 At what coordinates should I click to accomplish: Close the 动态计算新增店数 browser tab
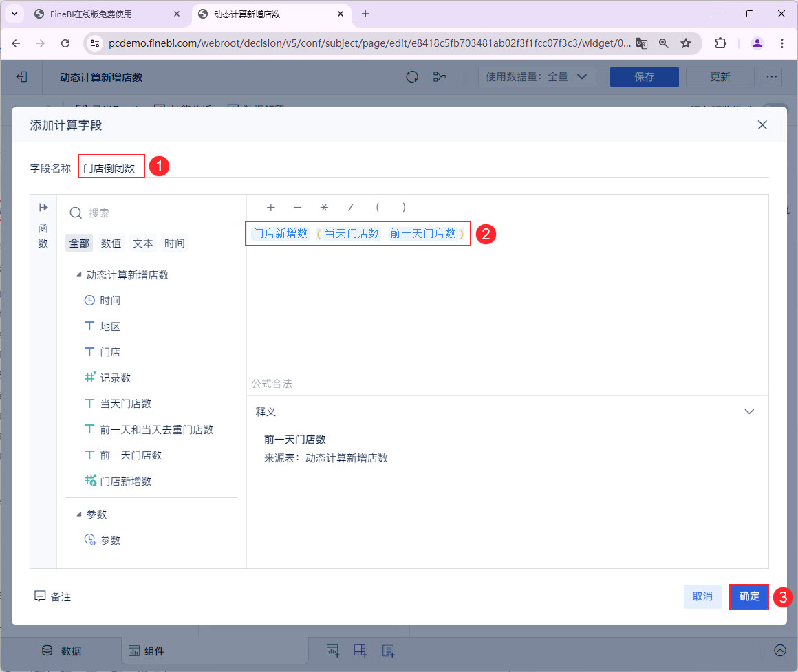coord(341,14)
